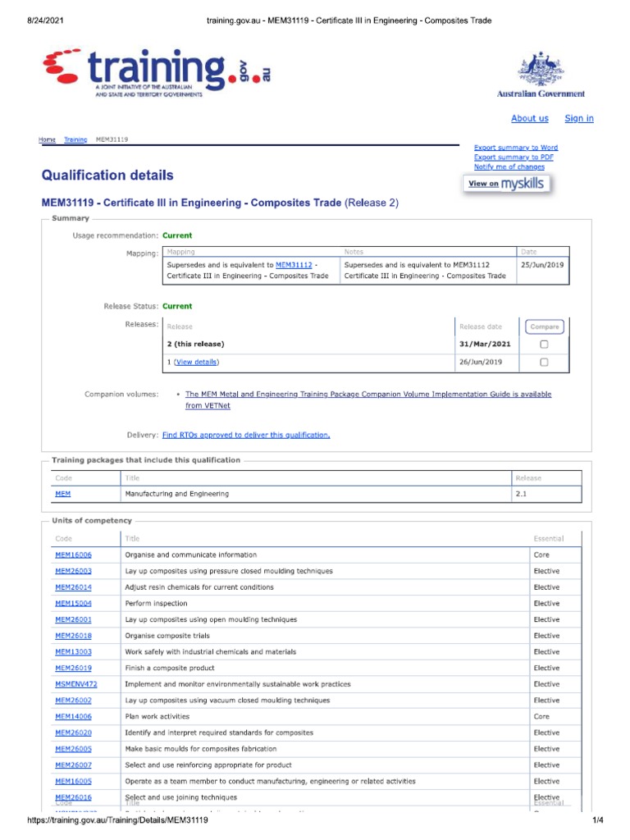
Task: Click 'Select and use joining techniques' title
Action: [x=180, y=797]
